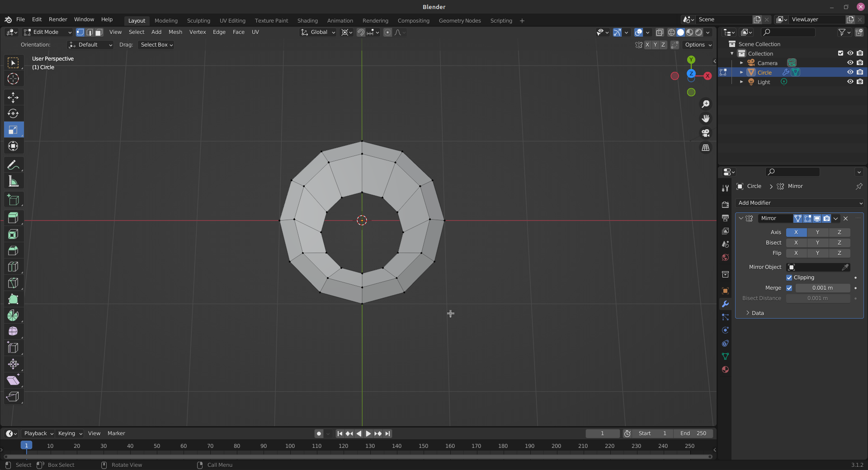This screenshot has height=470, width=868.
Task: Enable face select mode
Action: pos(99,32)
